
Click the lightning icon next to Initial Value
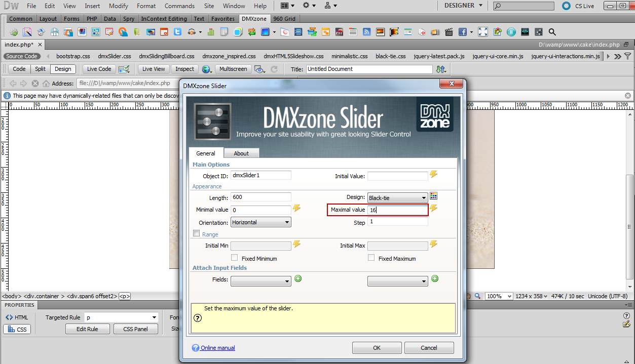(434, 175)
